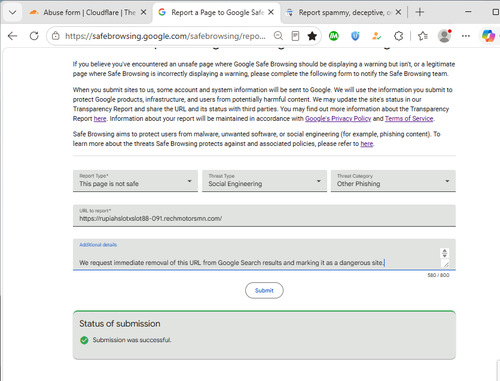Grab the text area resize handle
500x381 pixels.
click(445, 264)
